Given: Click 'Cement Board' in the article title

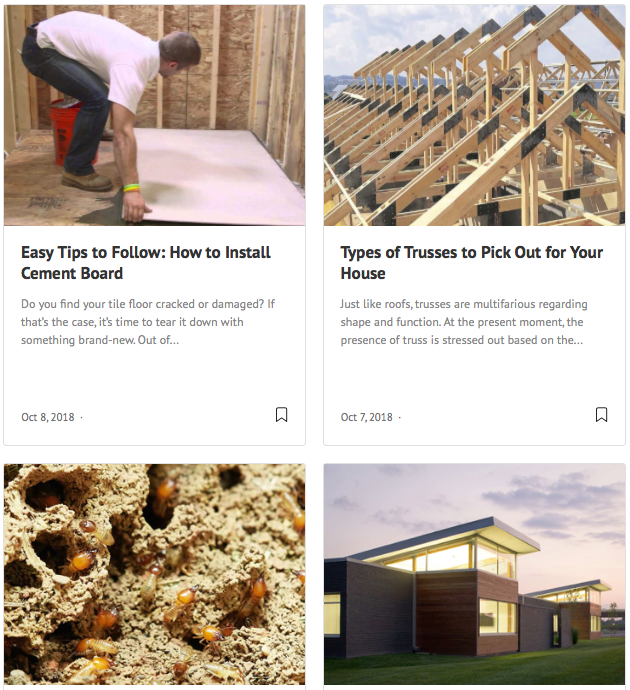Looking at the screenshot, I should tap(72, 273).
